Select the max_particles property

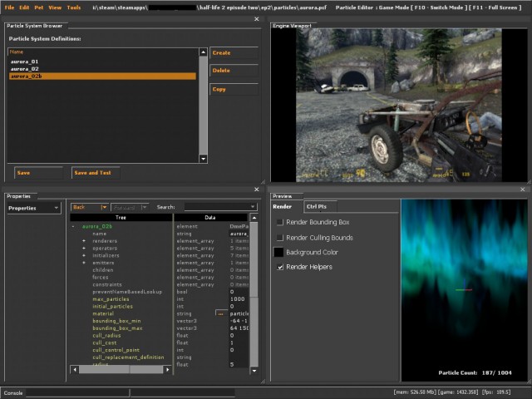(x=111, y=299)
